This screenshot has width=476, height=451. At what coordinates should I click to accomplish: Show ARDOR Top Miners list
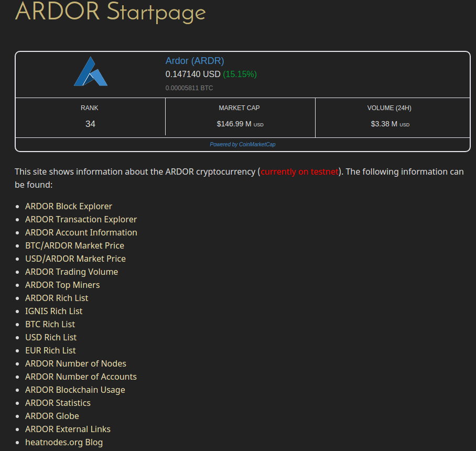(x=62, y=285)
